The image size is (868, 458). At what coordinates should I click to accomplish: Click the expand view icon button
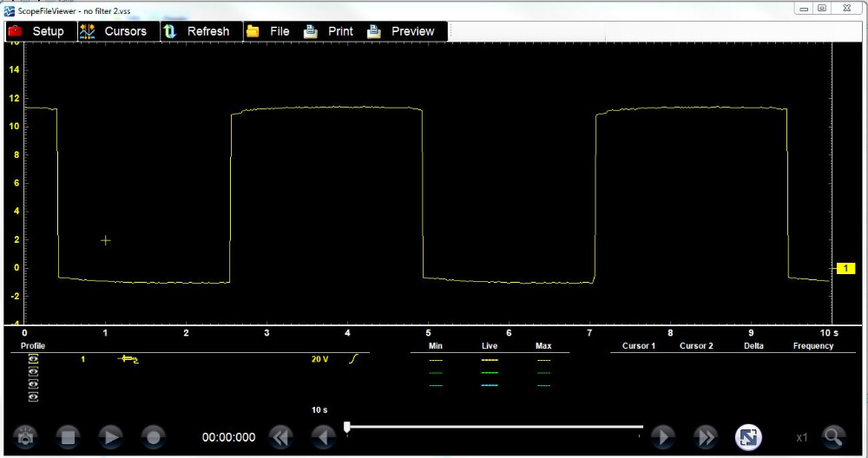pos(748,437)
